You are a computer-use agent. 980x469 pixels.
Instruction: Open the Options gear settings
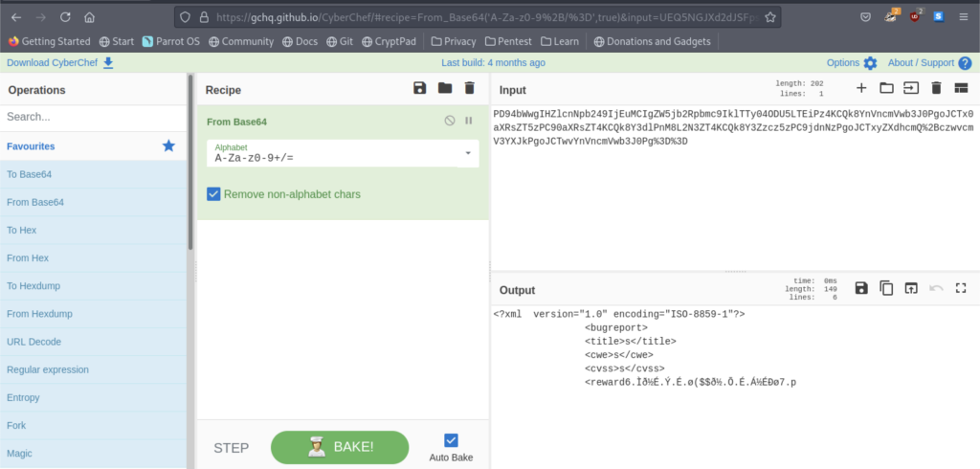(x=869, y=63)
